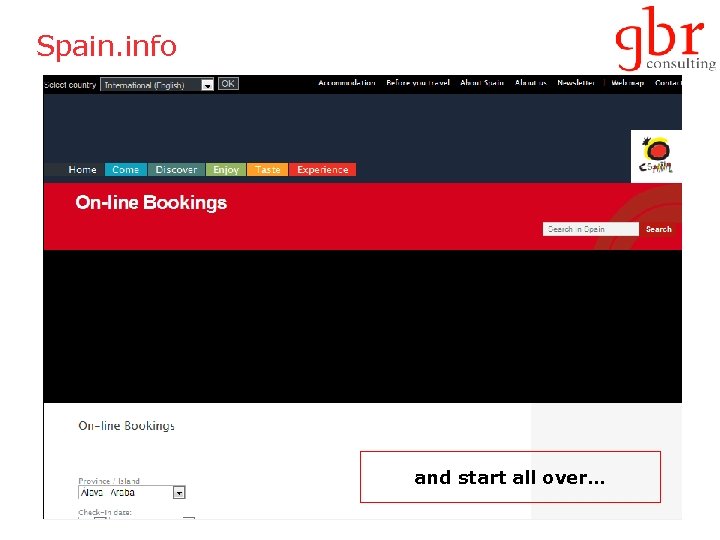This screenshot has height=540, width=720.
Task: Select the Come navigation tab
Action: [x=125, y=169]
